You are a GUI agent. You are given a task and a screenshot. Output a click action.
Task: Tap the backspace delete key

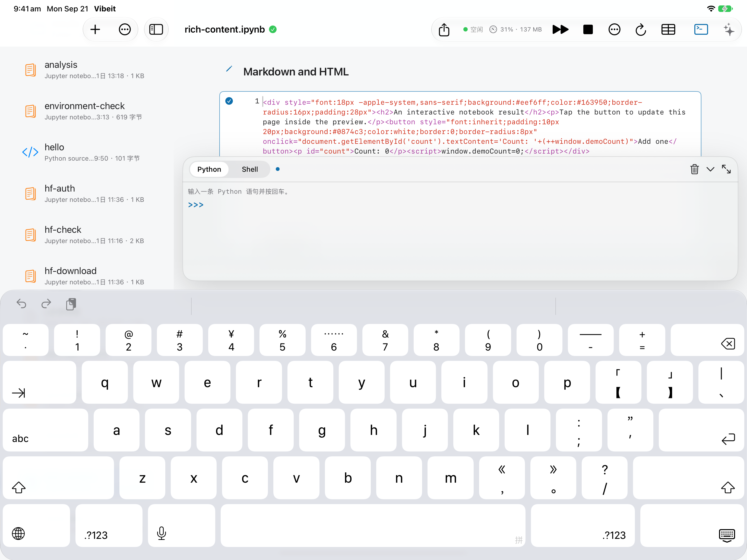[707, 340]
